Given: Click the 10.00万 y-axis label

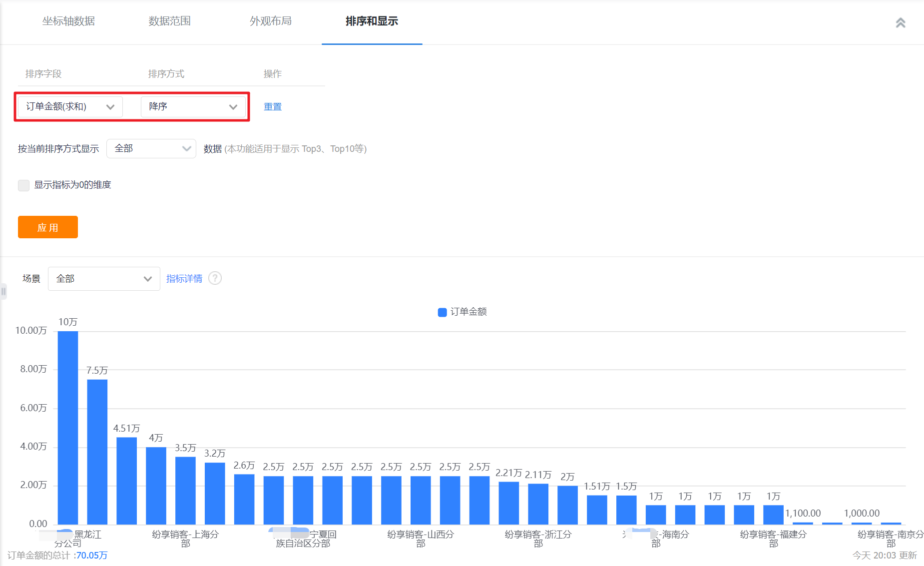Looking at the screenshot, I should point(31,331).
